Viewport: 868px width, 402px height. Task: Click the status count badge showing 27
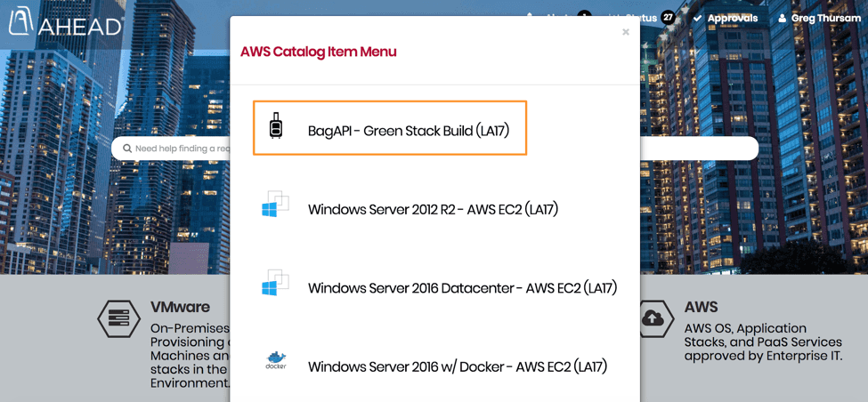669,18
